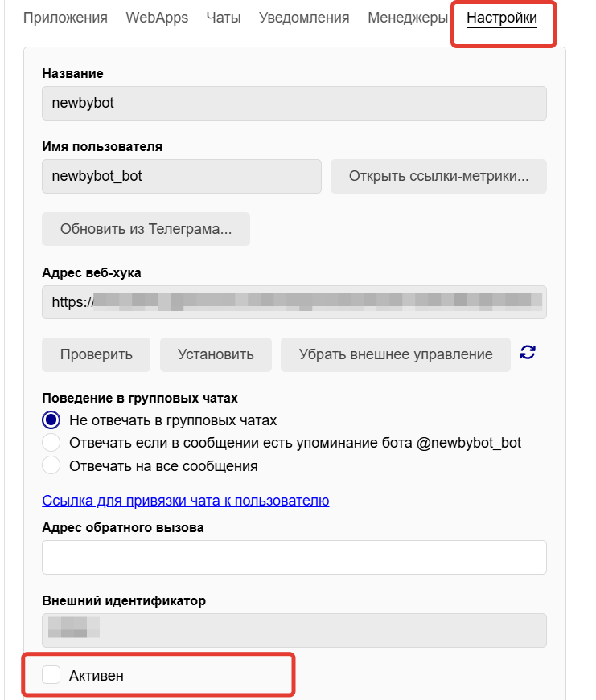Enable the 'Активен' checkbox
The width and height of the screenshot is (596, 700).
pyautogui.click(x=51, y=675)
